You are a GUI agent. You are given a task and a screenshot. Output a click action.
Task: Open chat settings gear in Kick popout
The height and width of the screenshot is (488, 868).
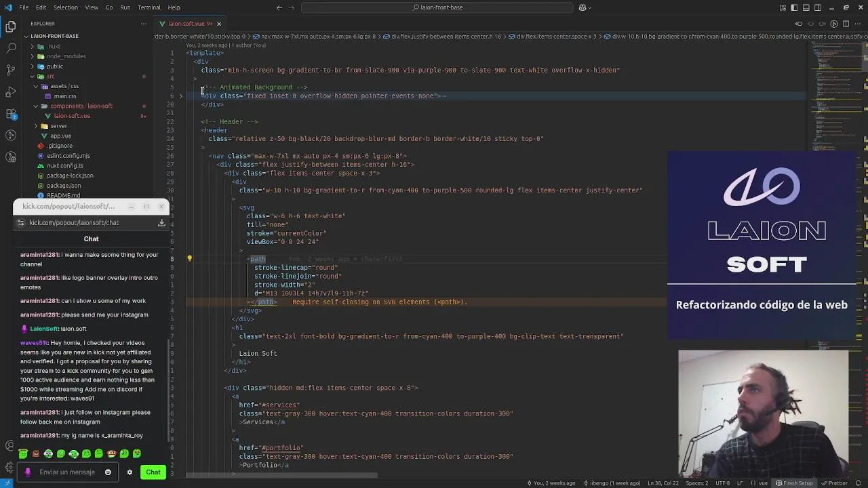click(x=130, y=472)
